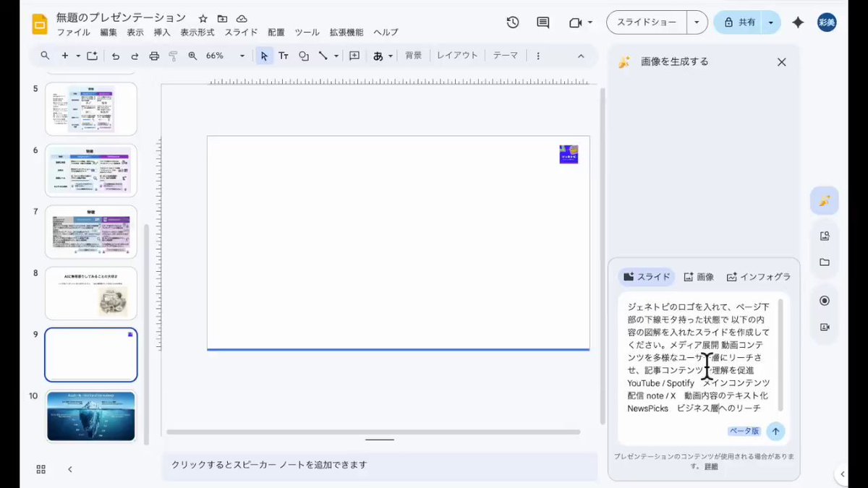868x488 pixels.
Task: Open the toolbar more options menu
Action: click(x=538, y=56)
